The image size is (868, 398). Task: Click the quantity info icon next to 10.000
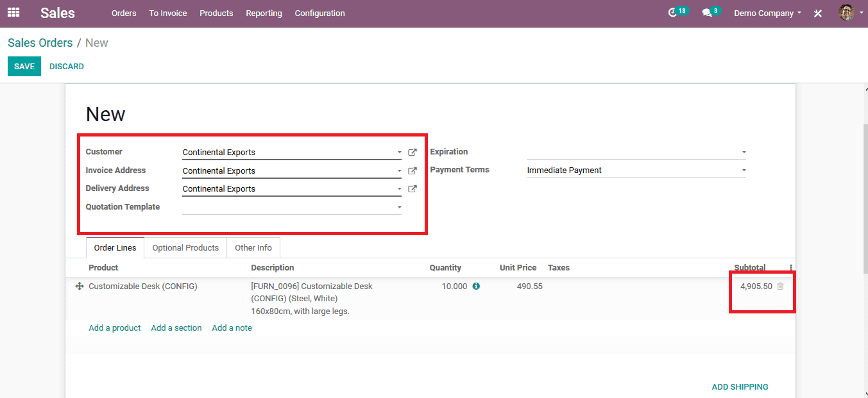[x=476, y=286]
